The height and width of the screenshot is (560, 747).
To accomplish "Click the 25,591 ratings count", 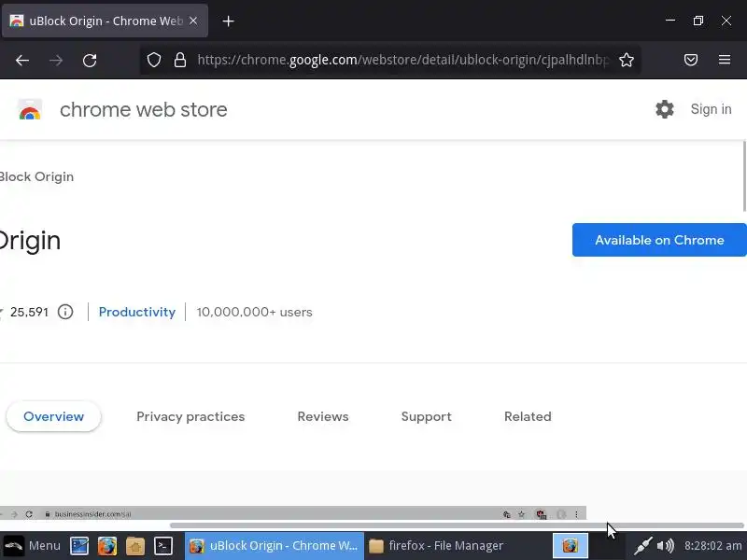I will (x=29, y=313).
